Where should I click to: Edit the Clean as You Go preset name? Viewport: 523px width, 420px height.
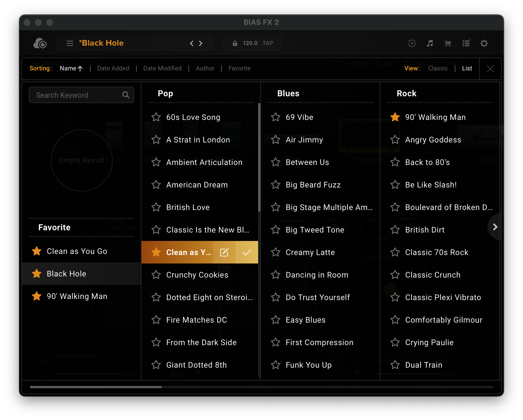click(x=224, y=252)
